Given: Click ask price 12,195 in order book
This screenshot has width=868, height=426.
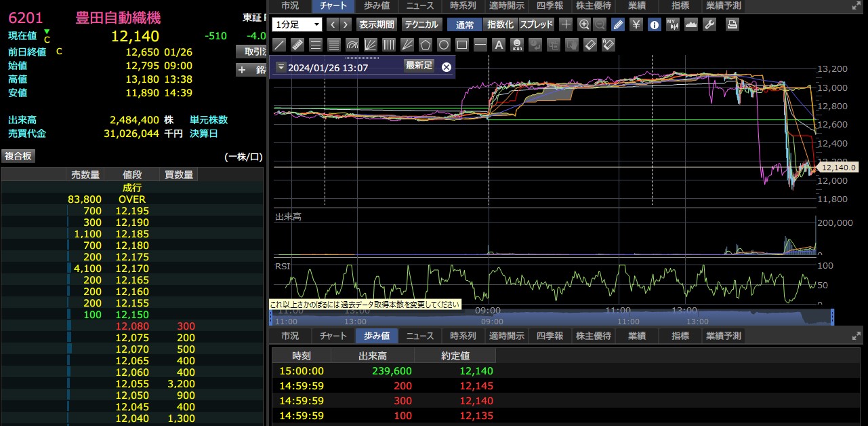Looking at the screenshot, I should 132,211.
